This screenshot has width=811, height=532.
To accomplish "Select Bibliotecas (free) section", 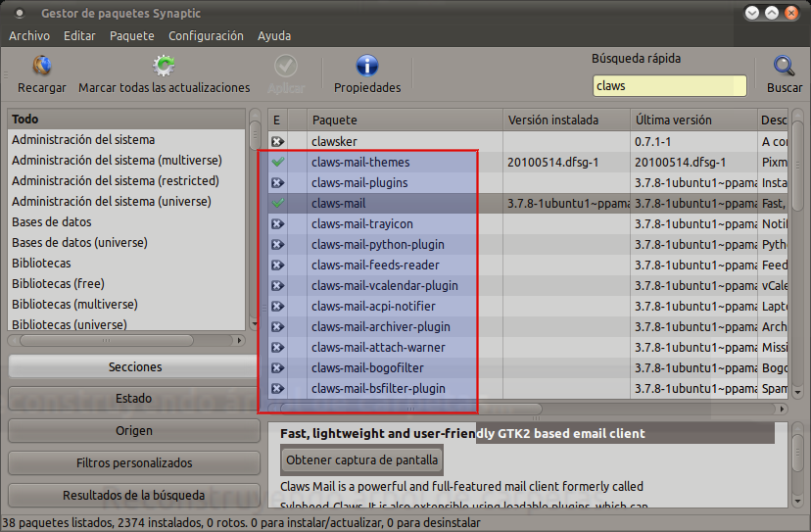I will [126, 283].
